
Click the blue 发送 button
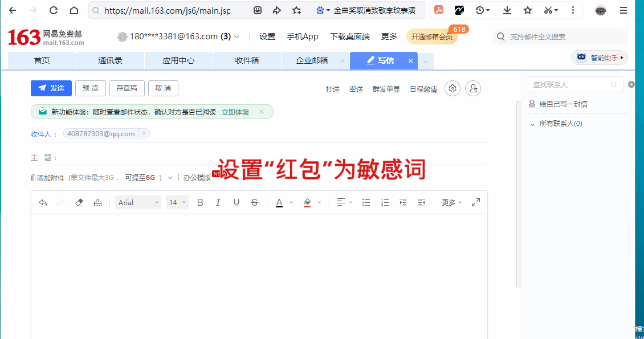coord(51,88)
